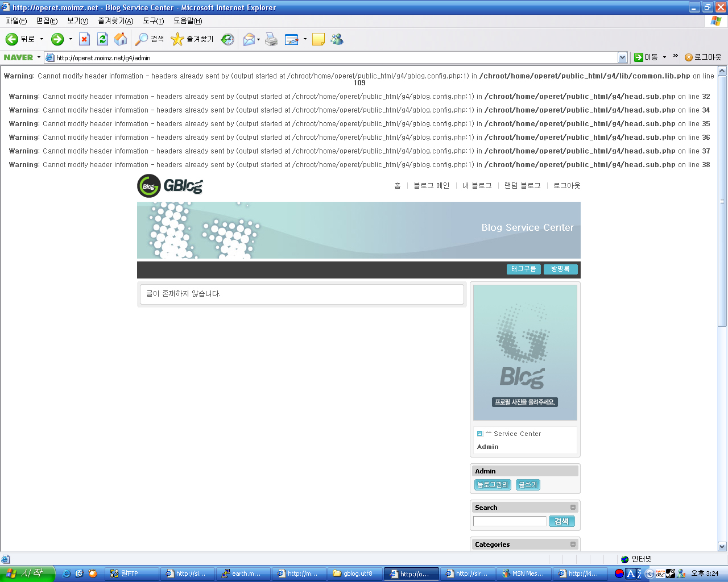Expand the hidden toolbar items chevron

(676, 56)
